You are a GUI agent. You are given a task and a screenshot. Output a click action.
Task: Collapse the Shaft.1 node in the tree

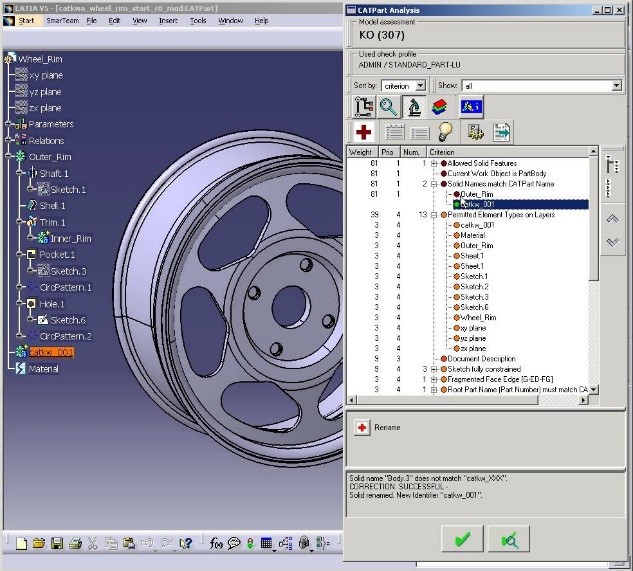[19, 173]
